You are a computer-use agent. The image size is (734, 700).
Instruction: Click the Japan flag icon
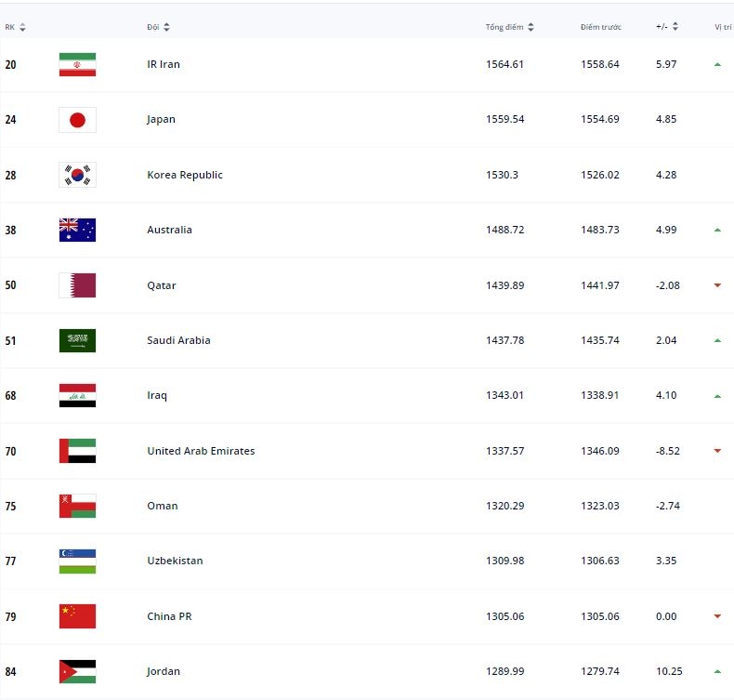point(77,120)
